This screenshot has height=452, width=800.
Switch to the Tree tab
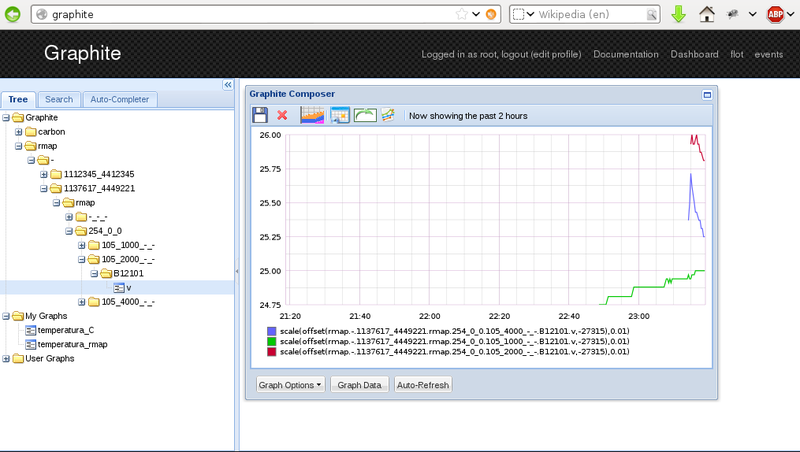(x=18, y=99)
